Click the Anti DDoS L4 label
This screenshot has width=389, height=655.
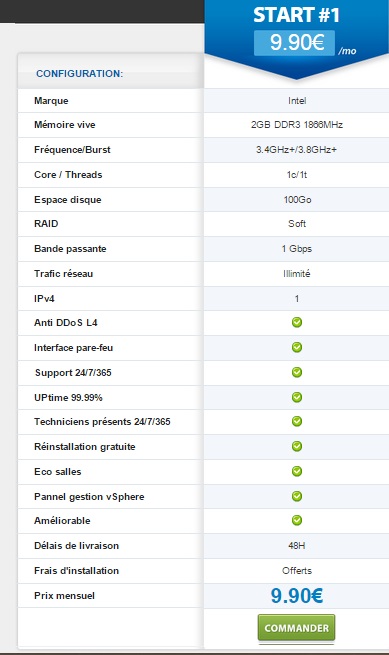(66, 322)
